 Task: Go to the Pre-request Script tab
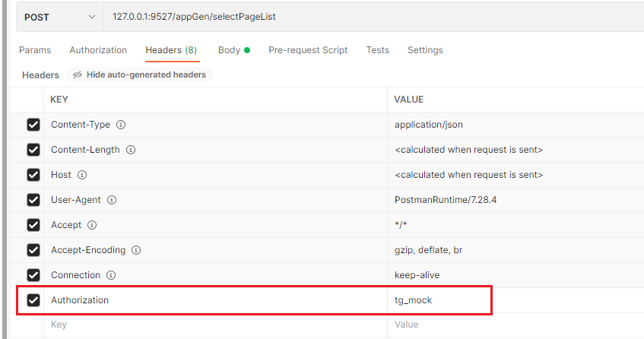pos(308,50)
